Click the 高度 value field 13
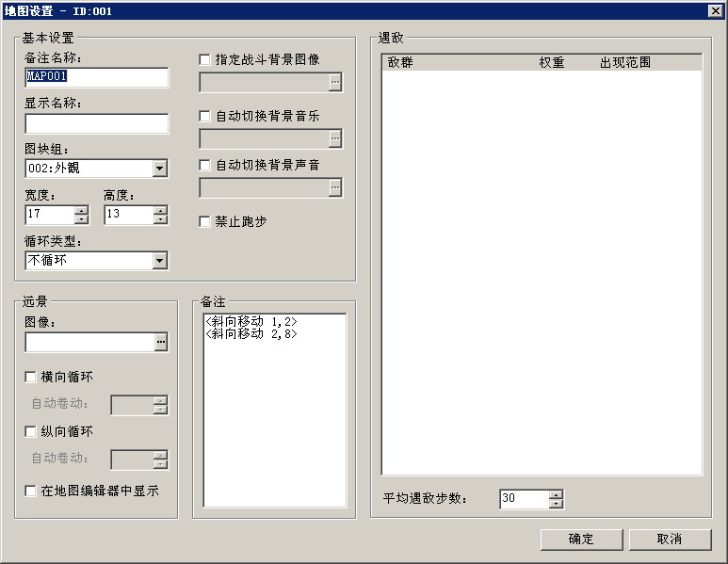This screenshot has height=564, width=728. pyautogui.click(x=129, y=215)
